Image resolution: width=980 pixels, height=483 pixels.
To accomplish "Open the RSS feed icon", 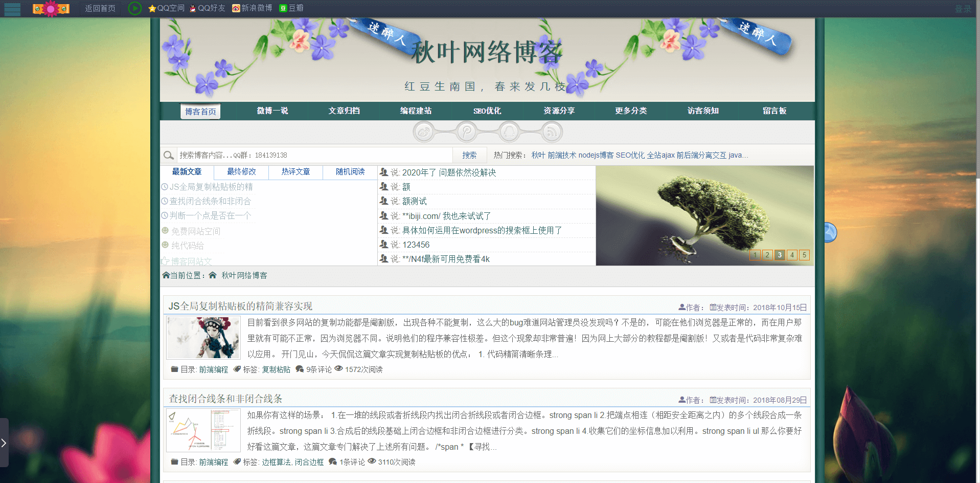I will tap(552, 133).
